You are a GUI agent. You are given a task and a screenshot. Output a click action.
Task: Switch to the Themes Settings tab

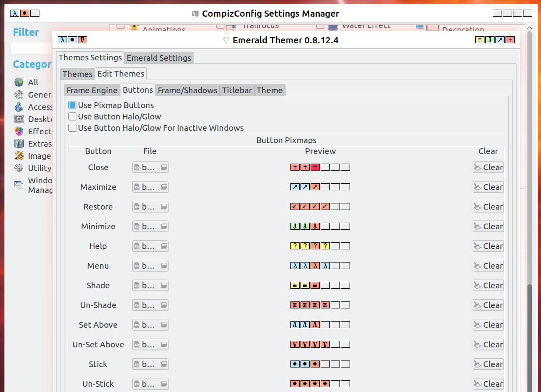pos(90,58)
